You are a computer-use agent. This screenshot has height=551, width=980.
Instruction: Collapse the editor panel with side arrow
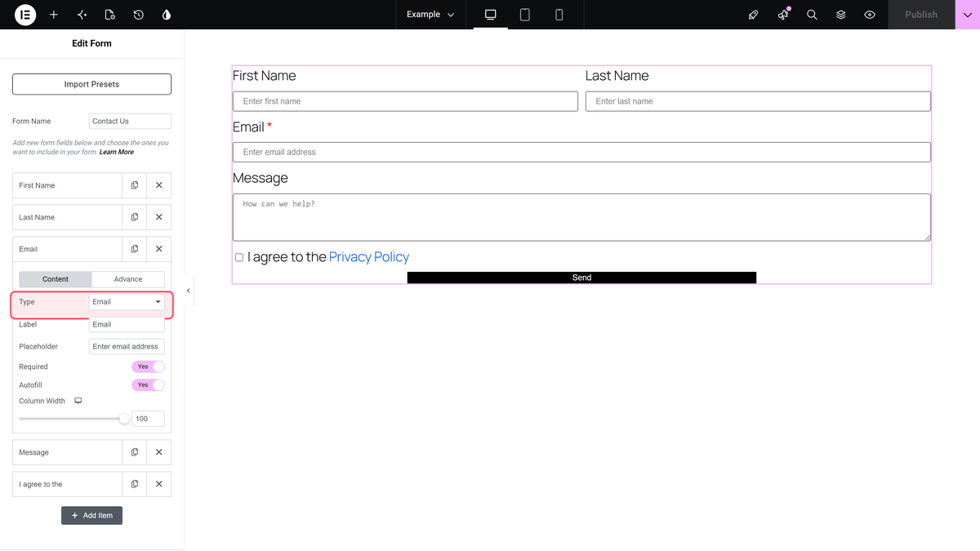(x=189, y=291)
